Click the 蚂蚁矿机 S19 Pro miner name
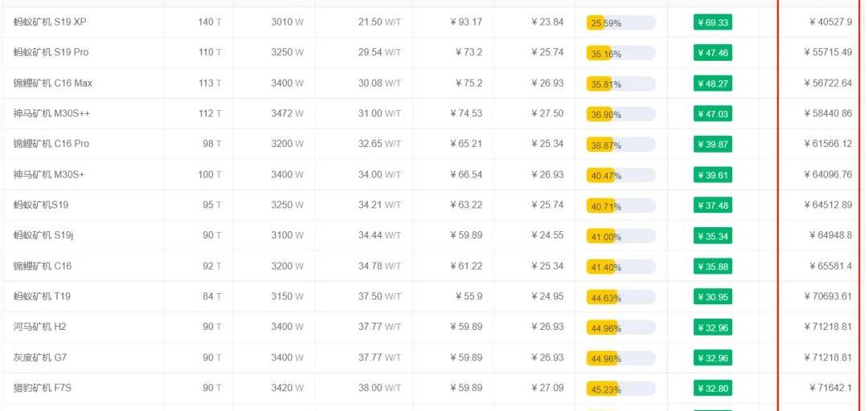 pos(51,52)
